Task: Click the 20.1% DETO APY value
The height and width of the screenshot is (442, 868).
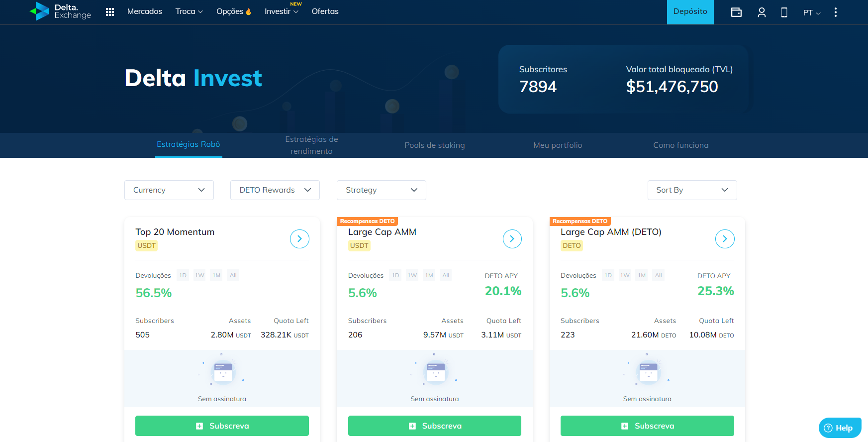Action: 503,291
